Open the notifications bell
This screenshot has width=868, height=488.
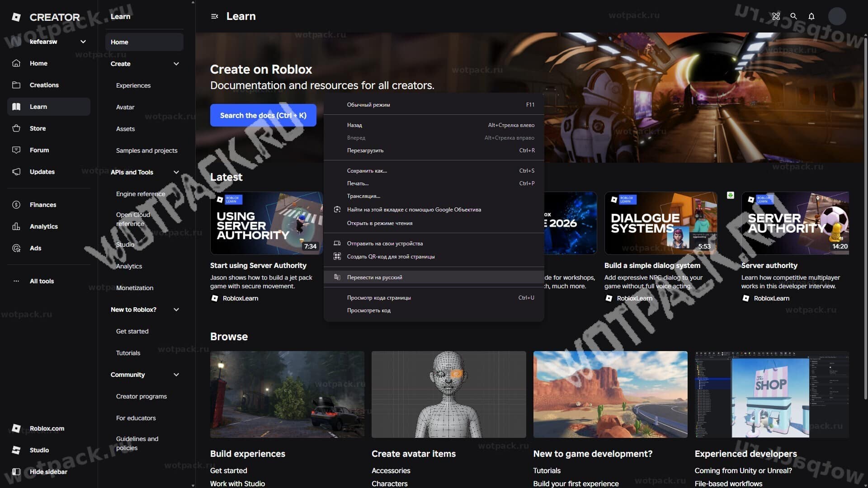811,16
